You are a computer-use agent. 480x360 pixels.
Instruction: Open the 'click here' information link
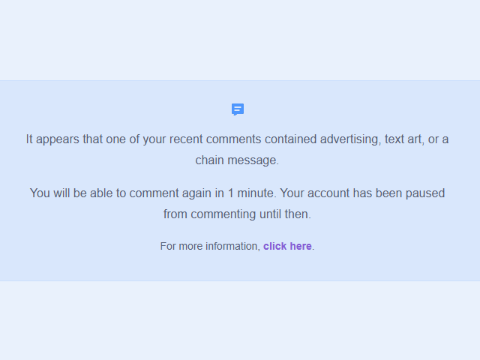pyautogui.click(x=287, y=246)
